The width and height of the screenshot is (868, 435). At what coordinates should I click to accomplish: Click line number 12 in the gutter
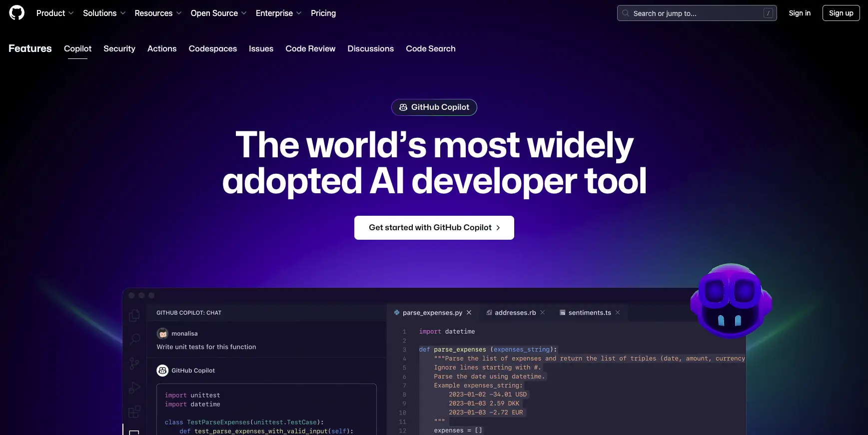click(403, 431)
